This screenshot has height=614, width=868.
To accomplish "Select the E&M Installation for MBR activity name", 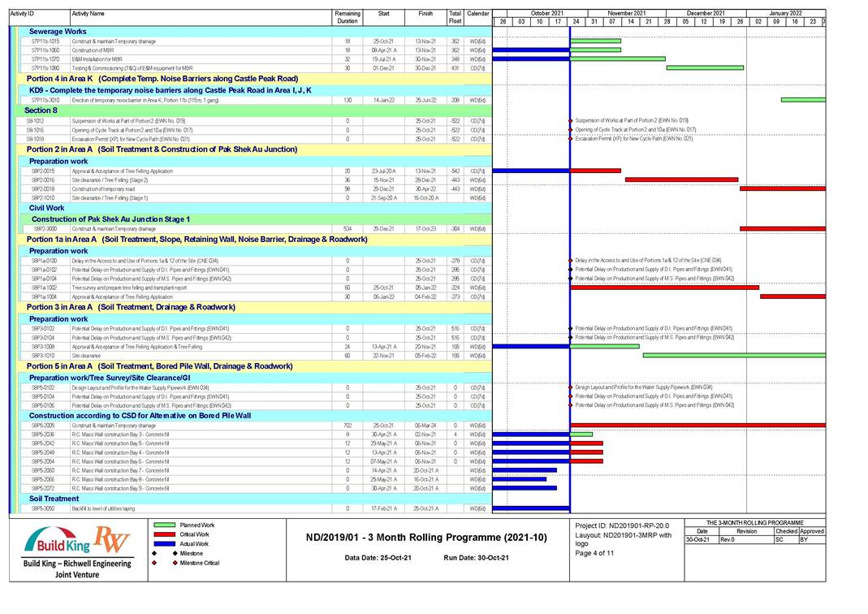I will (97, 59).
